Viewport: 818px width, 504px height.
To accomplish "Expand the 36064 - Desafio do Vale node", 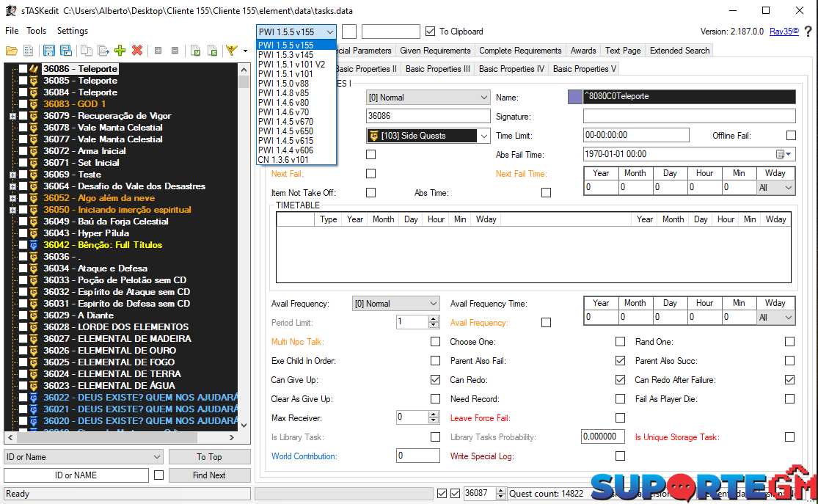I will [x=12, y=186].
